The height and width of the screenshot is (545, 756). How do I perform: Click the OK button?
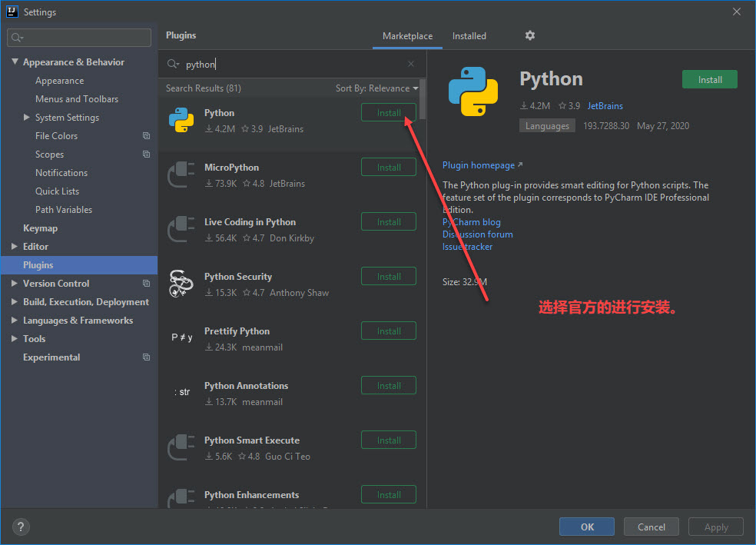(586, 527)
